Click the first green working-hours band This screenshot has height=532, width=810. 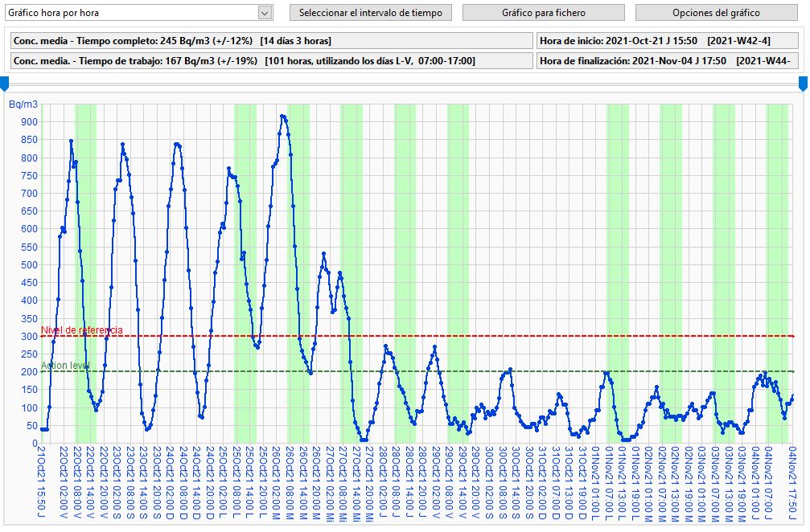[85, 273]
